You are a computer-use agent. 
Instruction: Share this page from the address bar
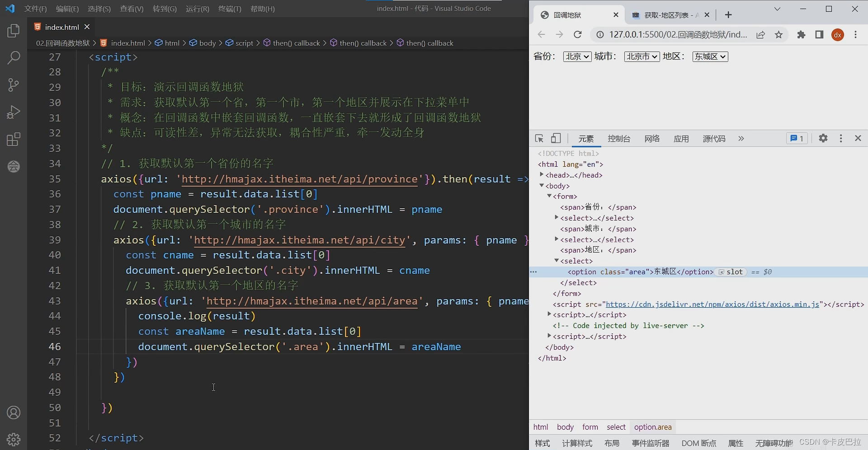(x=761, y=35)
